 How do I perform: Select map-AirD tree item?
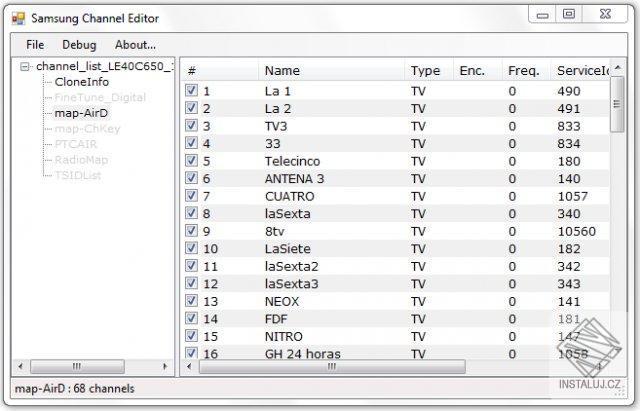tap(81, 113)
